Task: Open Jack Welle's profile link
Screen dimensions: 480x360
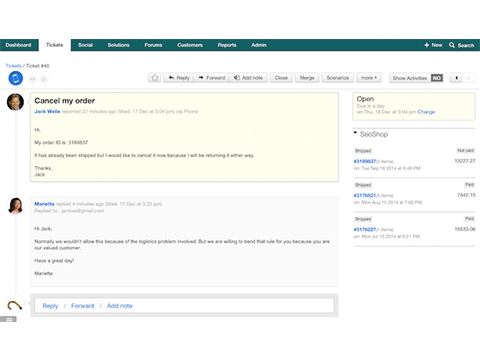Action: coord(47,111)
